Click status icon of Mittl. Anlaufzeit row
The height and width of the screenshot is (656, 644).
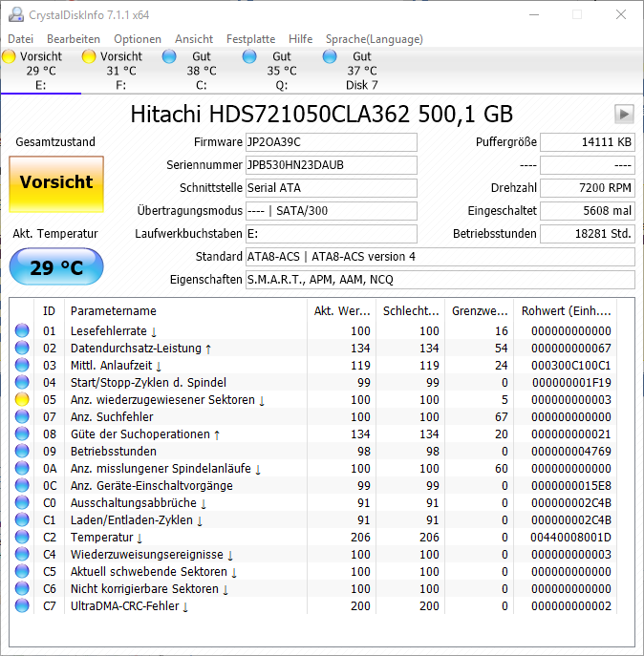22,365
